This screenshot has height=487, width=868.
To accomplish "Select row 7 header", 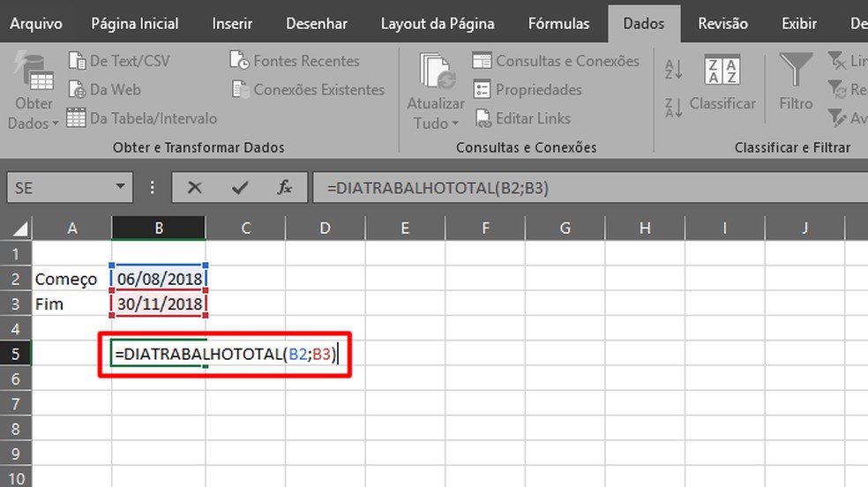I will pyautogui.click(x=16, y=403).
